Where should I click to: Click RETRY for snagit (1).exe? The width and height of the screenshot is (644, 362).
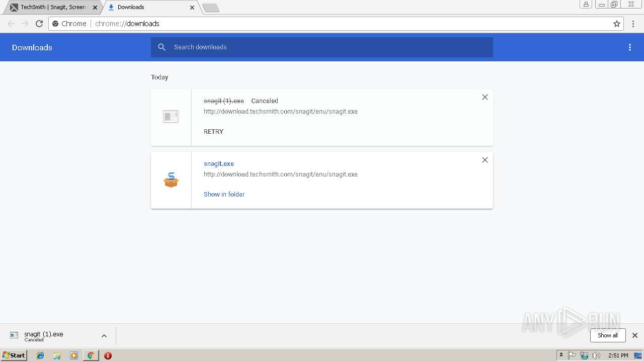(x=213, y=132)
